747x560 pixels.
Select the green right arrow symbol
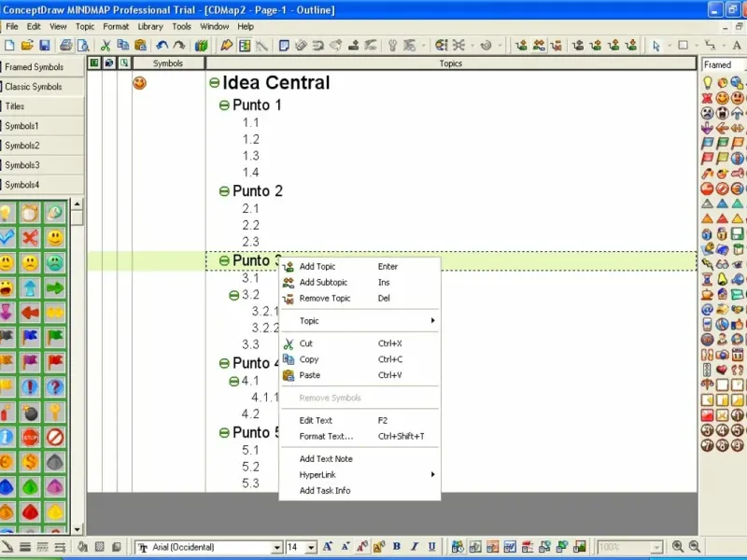click(x=55, y=287)
